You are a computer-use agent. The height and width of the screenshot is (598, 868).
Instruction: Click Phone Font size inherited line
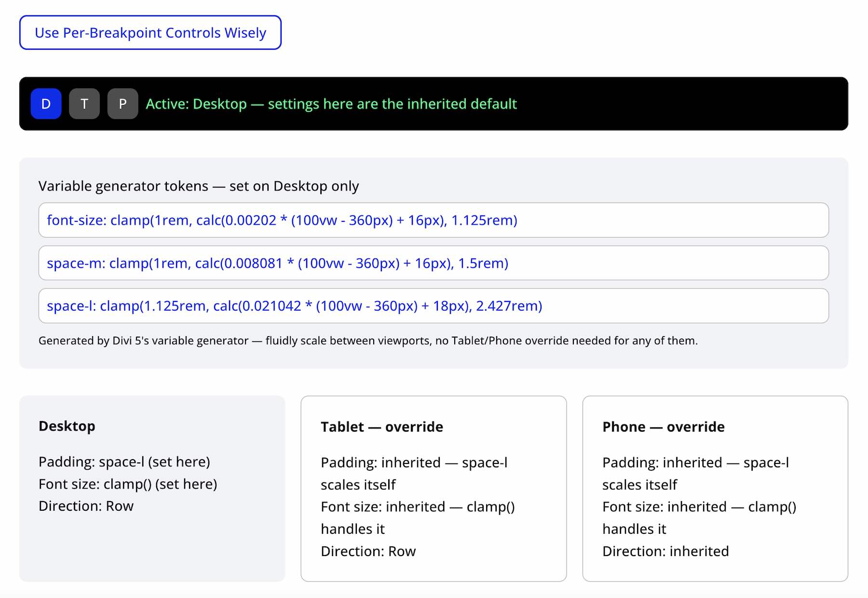coord(699,518)
